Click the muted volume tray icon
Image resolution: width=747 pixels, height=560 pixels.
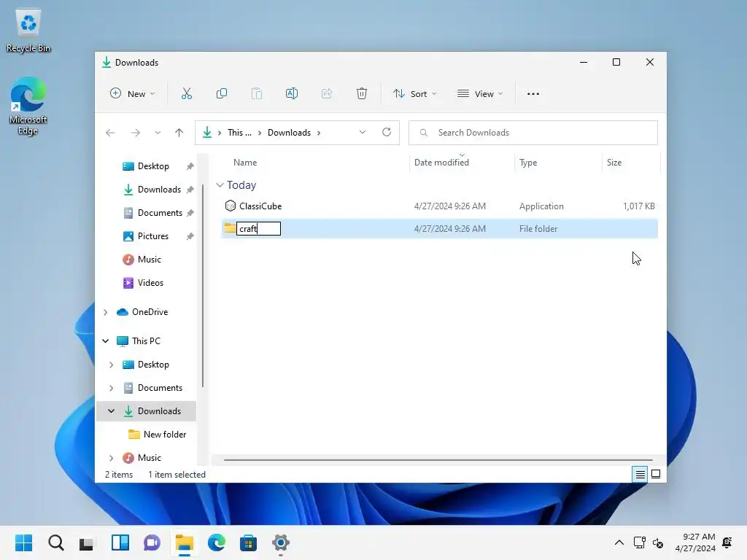[658, 542]
